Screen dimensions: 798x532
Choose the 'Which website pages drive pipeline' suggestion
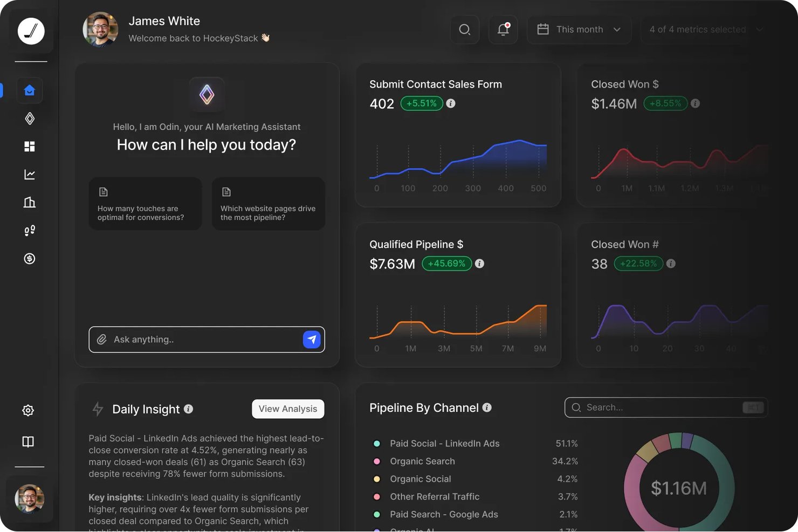269,204
